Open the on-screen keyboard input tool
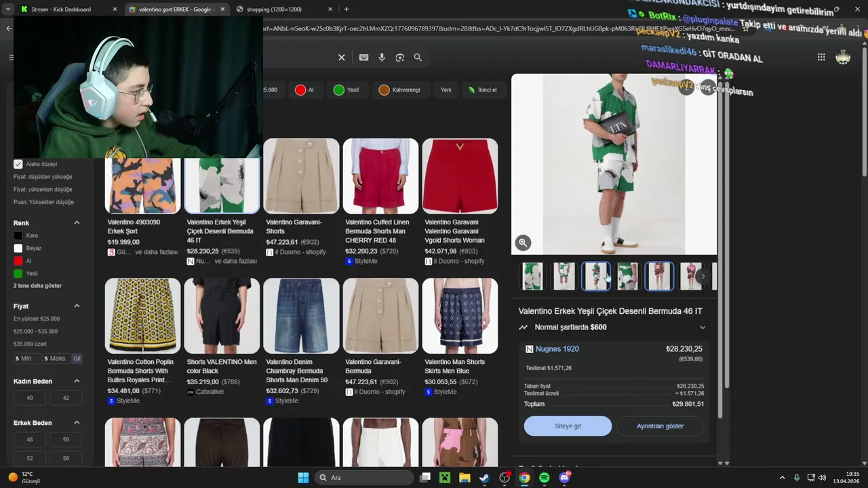The width and height of the screenshot is (868, 488). coord(363,58)
